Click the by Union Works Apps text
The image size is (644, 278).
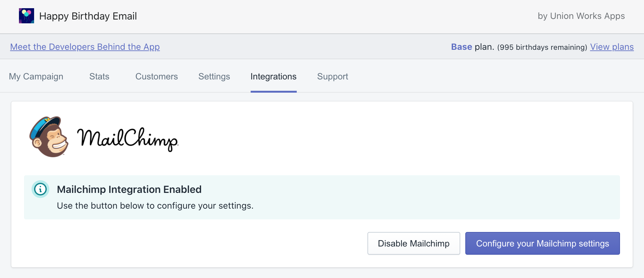click(581, 16)
